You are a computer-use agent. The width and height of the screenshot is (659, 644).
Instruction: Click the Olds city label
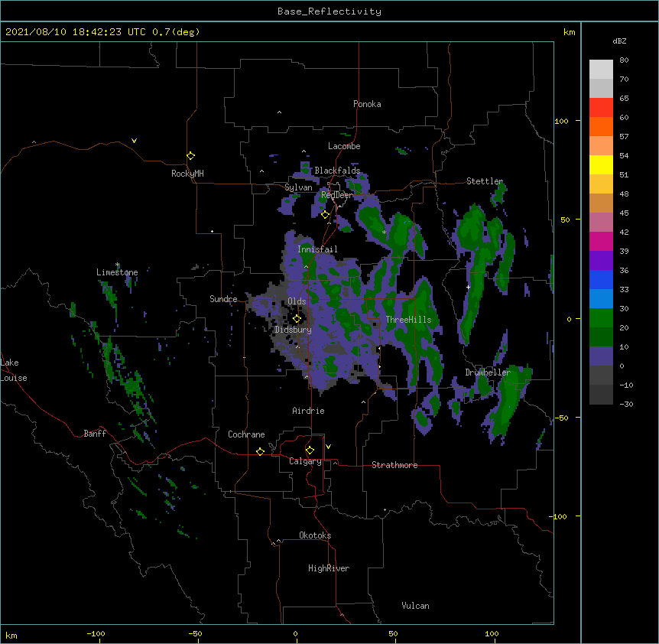tap(297, 301)
